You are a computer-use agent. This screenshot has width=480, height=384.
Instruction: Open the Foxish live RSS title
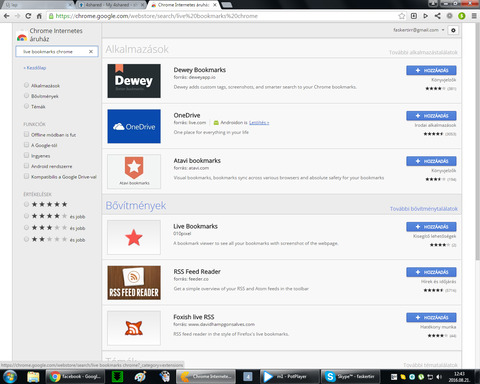[194, 317]
